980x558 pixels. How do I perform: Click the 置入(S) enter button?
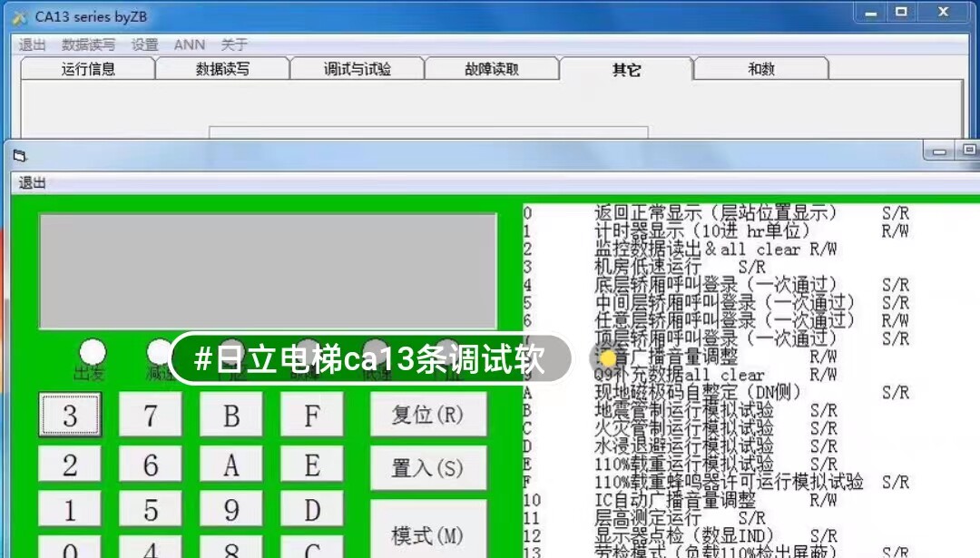429,468
